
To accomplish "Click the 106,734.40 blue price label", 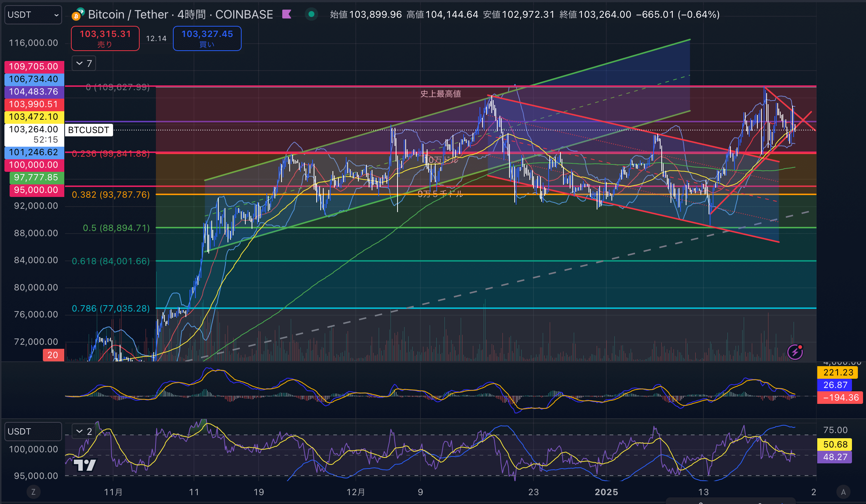I will tap(34, 79).
